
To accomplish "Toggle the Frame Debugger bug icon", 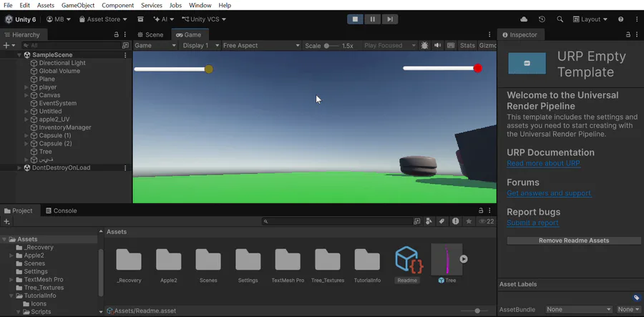I will point(424,46).
